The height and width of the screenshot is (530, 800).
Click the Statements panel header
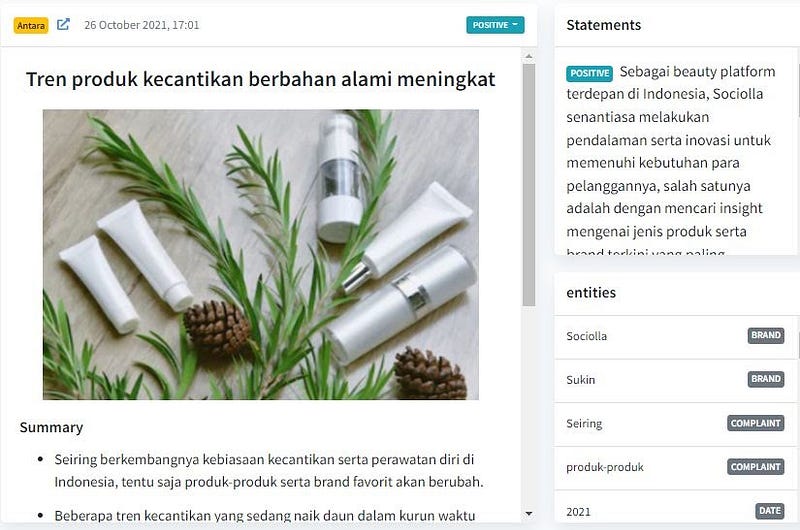tap(604, 25)
